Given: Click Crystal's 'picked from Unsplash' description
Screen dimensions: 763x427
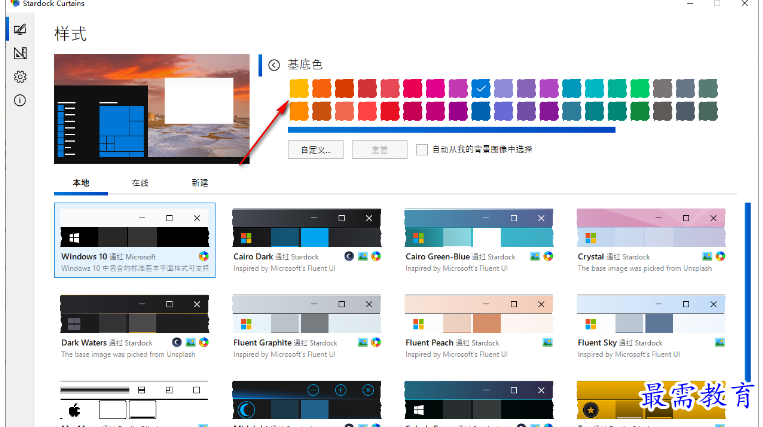Looking at the screenshot, I should click(x=645, y=268).
